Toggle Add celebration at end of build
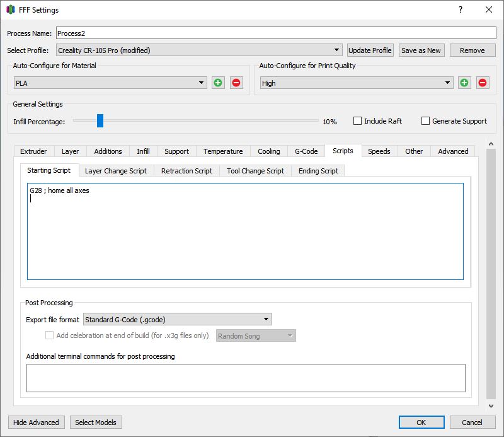 [x=49, y=335]
